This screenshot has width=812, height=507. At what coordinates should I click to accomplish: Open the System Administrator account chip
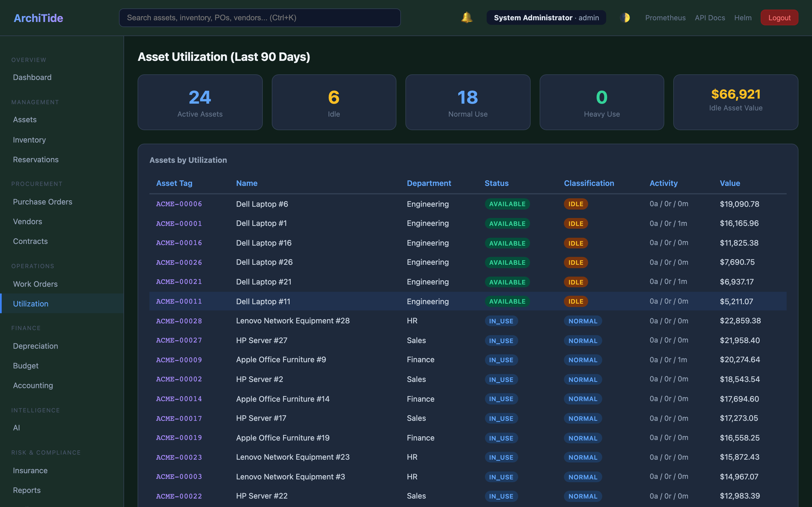tap(546, 17)
